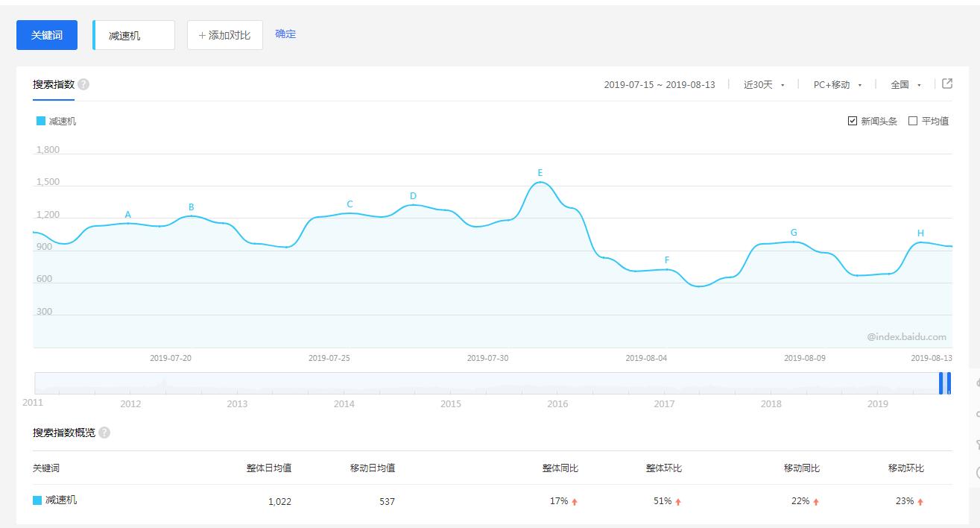Open the 全国 region dropdown

click(x=906, y=85)
